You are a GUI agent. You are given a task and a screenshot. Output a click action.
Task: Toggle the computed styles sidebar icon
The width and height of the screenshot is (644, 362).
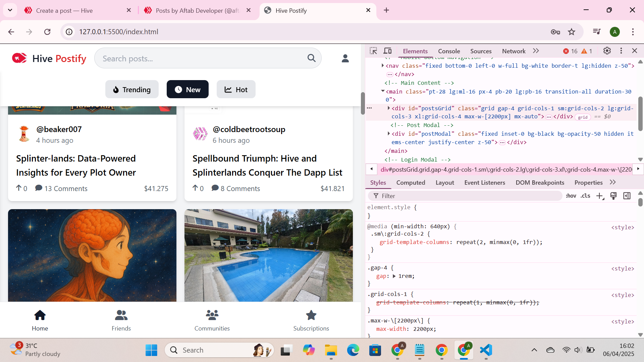coord(627,196)
